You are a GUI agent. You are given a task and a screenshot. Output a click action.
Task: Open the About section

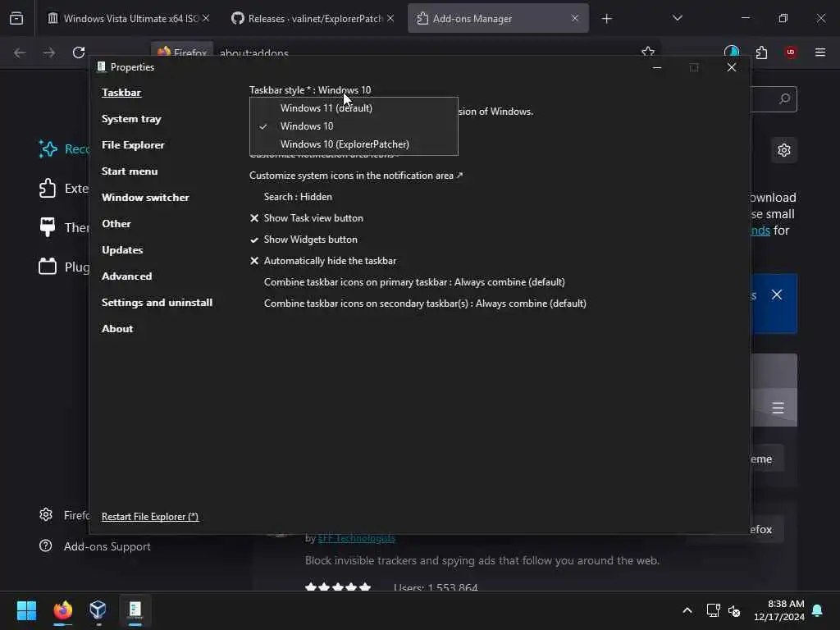click(117, 328)
